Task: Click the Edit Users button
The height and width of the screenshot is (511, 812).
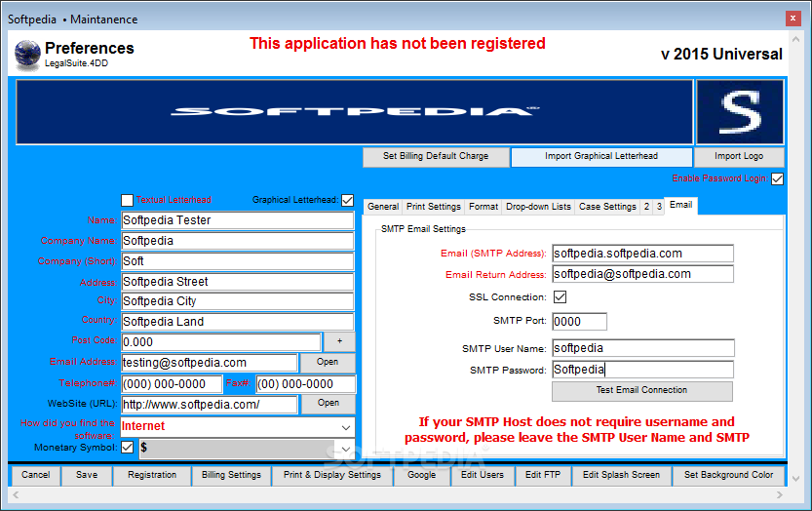Action: tap(483, 475)
